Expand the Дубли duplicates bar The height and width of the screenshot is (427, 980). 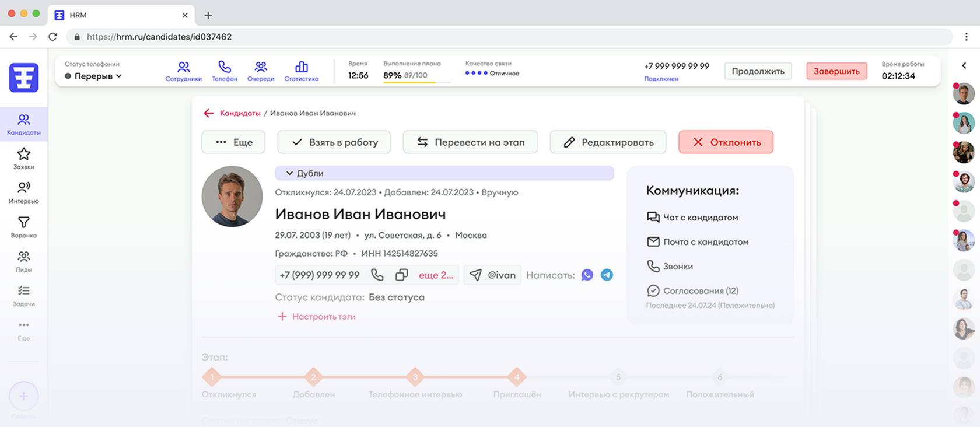tap(444, 173)
